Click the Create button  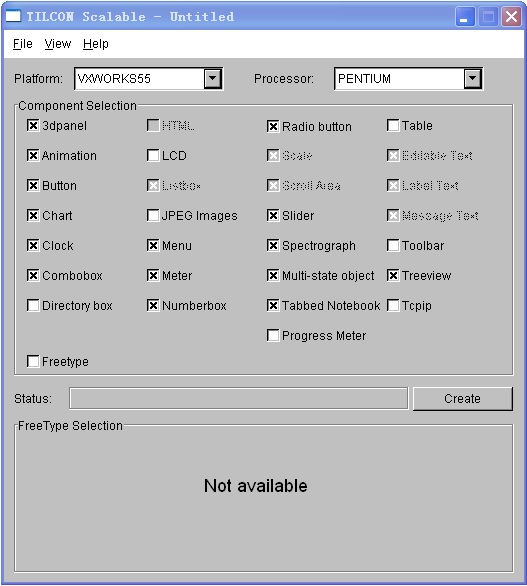(x=463, y=399)
